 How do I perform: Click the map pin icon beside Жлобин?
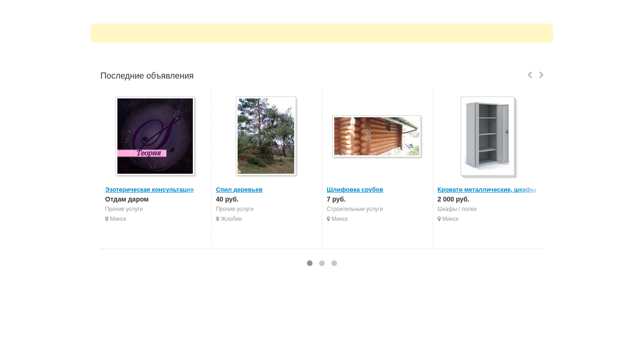pyautogui.click(x=217, y=219)
